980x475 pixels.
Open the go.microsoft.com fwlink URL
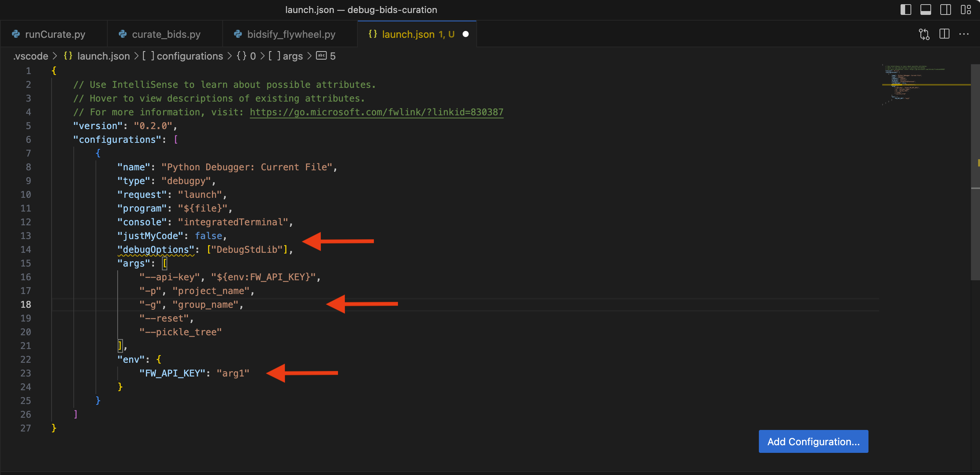[377, 112]
